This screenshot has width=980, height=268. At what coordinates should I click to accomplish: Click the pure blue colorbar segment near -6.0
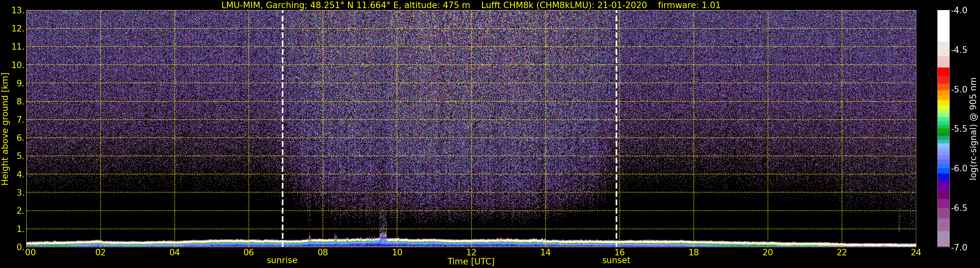coord(944,176)
